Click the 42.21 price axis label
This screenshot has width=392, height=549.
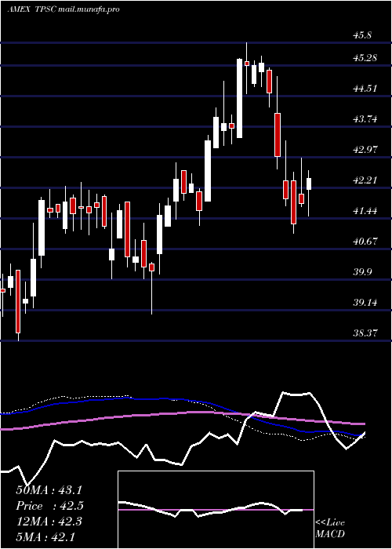365,180
